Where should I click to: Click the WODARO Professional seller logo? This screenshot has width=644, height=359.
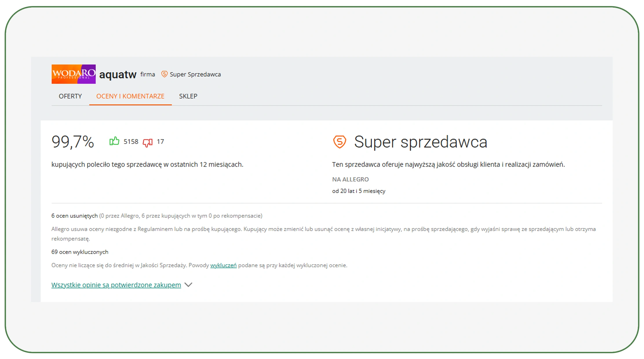click(x=74, y=74)
